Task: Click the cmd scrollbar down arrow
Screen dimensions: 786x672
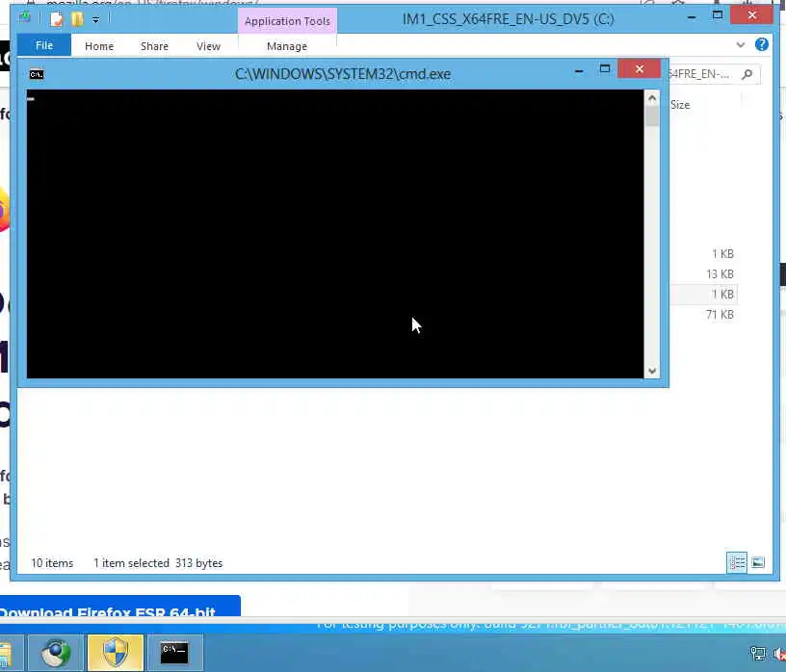Action: (x=651, y=371)
